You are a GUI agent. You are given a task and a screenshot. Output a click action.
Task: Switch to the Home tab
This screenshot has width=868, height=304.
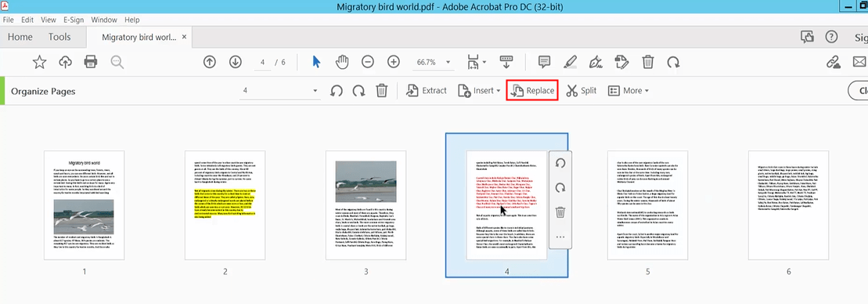tap(20, 37)
